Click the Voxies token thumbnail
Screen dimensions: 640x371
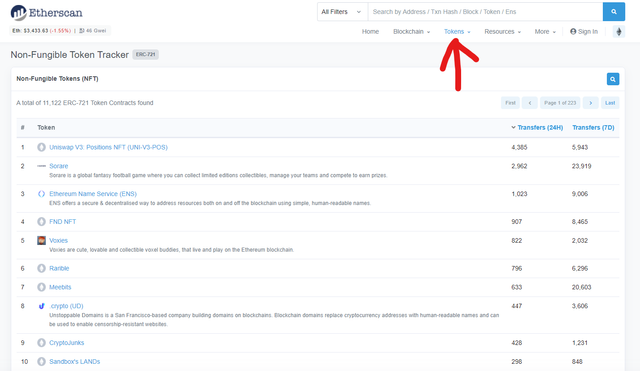click(x=41, y=240)
